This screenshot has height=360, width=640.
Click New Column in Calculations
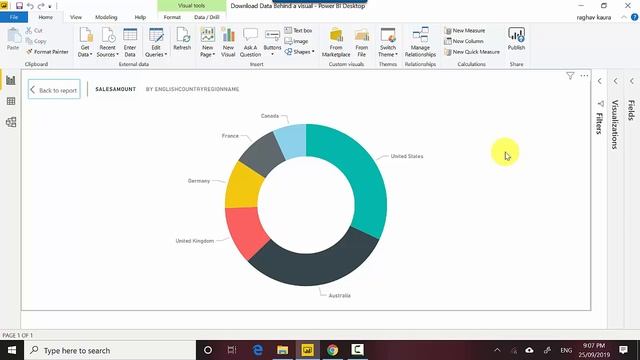pyautogui.click(x=464, y=41)
